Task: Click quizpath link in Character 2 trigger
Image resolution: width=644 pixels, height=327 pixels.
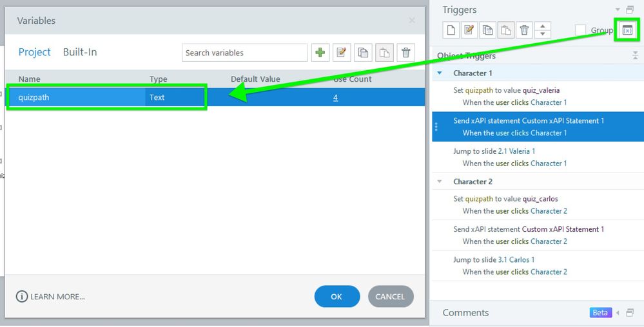Action: 479,199
